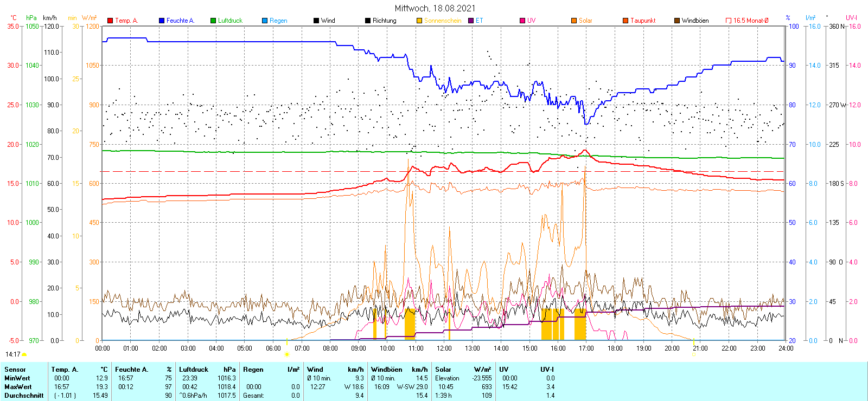868x401 pixels.
Task: Click the minimum pressure value 1016.3
Action: (227, 378)
